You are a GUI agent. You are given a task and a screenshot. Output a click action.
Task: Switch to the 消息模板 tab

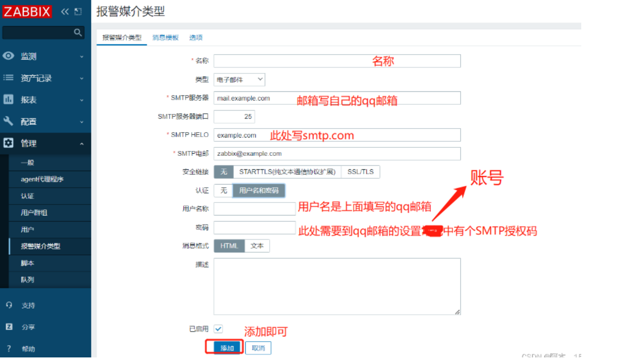(165, 38)
